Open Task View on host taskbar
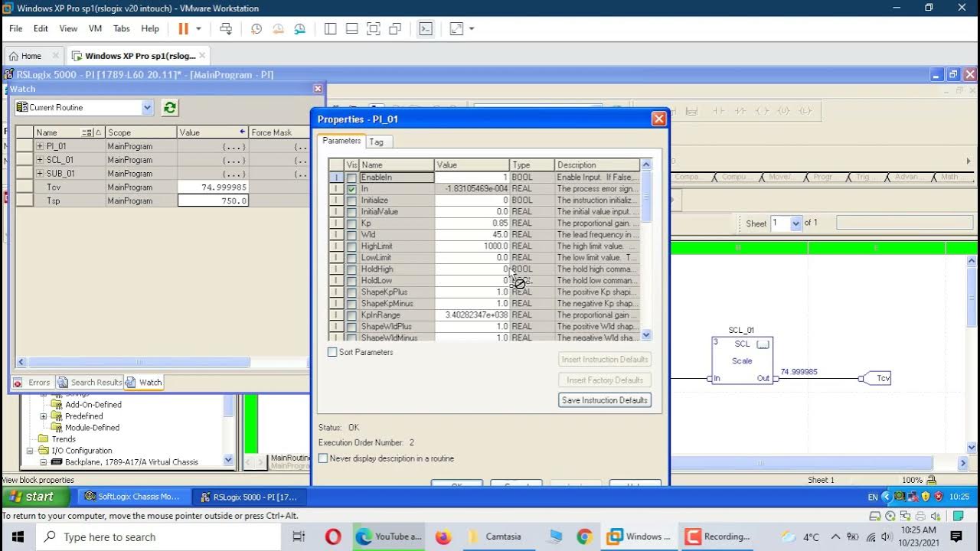 tap(299, 536)
